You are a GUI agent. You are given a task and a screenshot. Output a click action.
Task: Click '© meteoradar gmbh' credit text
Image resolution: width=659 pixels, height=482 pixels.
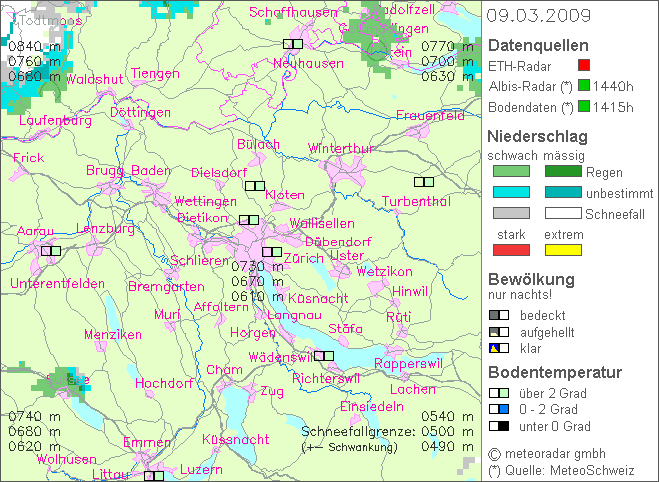pos(547,454)
